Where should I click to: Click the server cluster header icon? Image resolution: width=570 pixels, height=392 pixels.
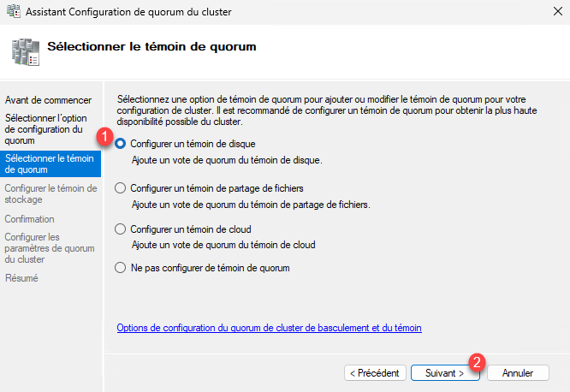coord(26,52)
